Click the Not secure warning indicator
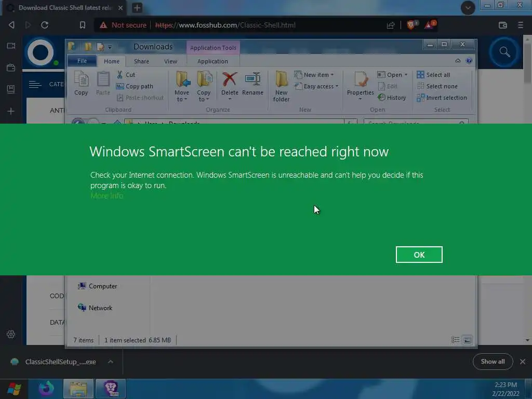532x399 pixels. click(123, 25)
